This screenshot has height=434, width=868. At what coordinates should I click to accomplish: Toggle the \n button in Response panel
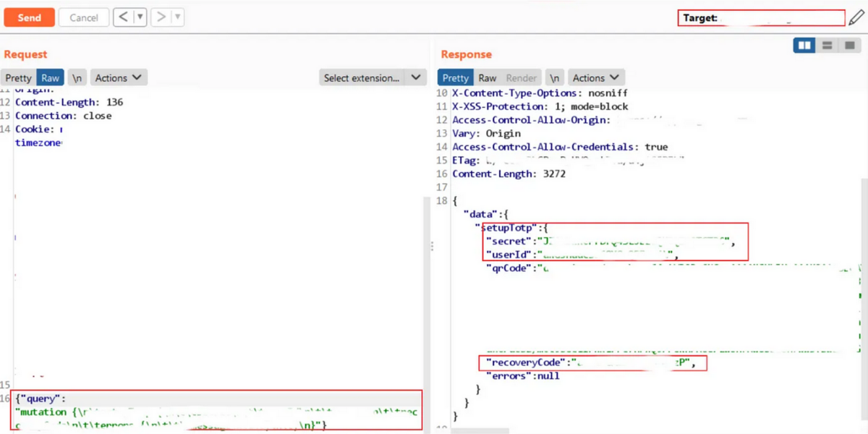[x=555, y=77]
